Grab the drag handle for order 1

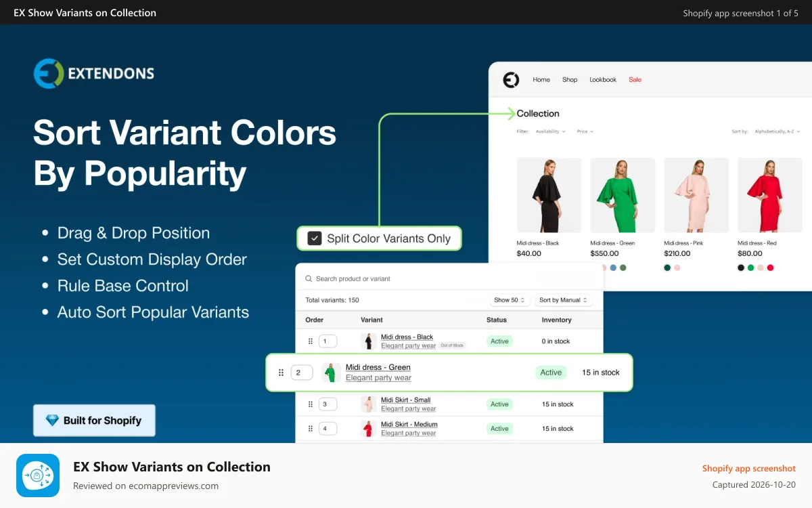pyautogui.click(x=311, y=341)
